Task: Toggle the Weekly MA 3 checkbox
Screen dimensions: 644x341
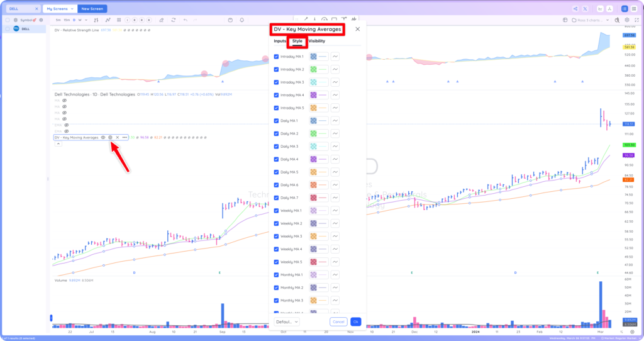Action: [x=277, y=236]
